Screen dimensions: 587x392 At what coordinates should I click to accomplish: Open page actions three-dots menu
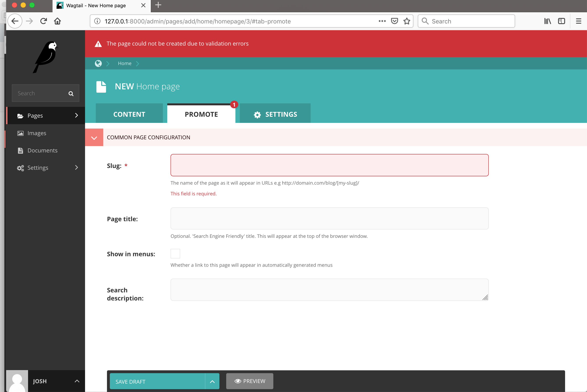[382, 21]
